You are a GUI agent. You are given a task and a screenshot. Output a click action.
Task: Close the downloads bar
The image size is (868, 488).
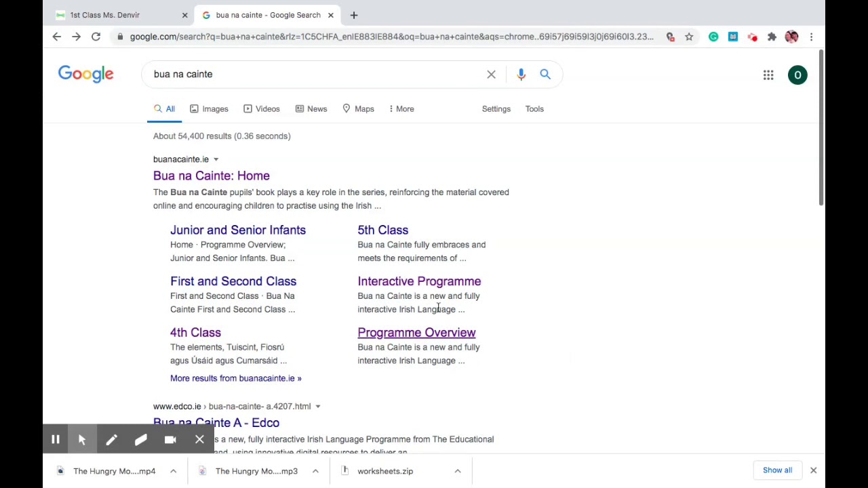(813, 470)
